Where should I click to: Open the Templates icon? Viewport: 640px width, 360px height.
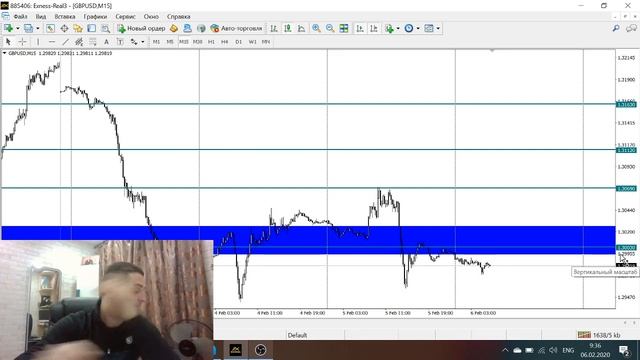(x=429, y=28)
